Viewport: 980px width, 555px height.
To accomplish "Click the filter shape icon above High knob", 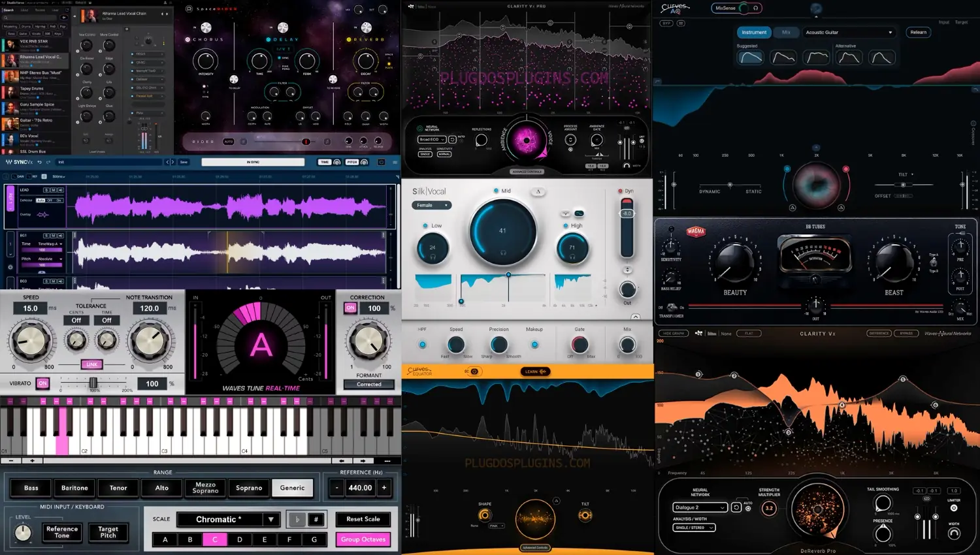I will tap(579, 214).
